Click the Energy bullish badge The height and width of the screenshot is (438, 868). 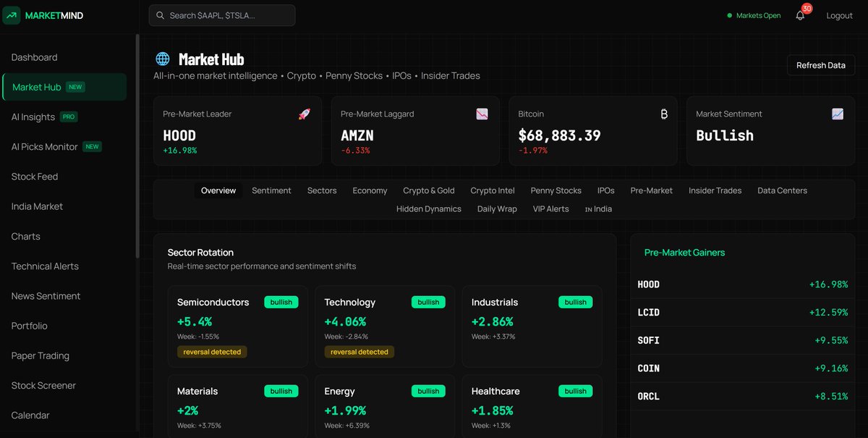coord(428,391)
